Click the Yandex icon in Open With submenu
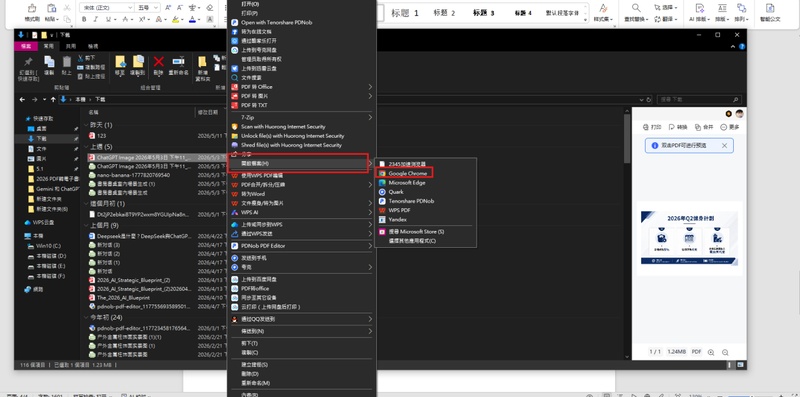Viewport: 800px width, 397px height. [x=382, y=219]
